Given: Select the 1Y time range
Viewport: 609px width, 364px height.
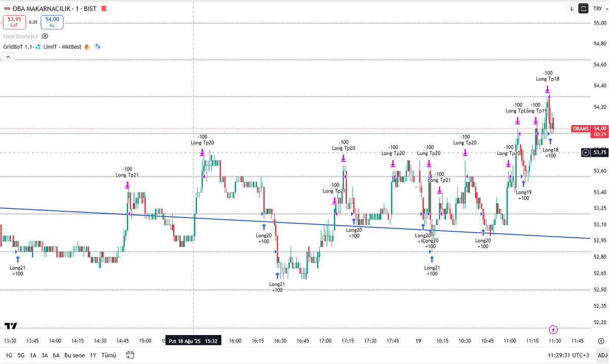Looking at the screenshot, I should pyautogui.click(x=93, y=355).
